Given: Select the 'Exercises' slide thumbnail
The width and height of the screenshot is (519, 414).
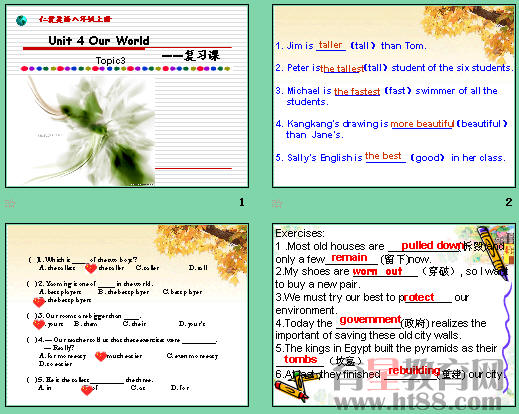Looking at the screenshot, I should [x=394, y=315].
